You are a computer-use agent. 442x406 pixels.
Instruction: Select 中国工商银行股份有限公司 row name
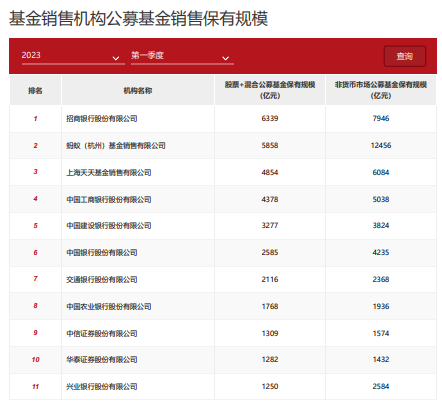(x=109, y=199)
